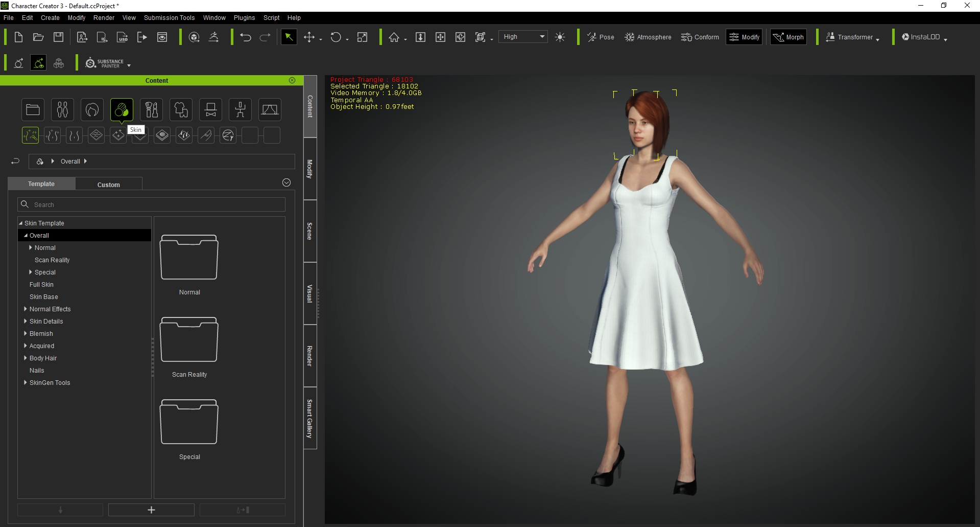This screenshot has width=980, height=527.
Task: Collapse the Skin Template tree node
Action: coord(21,223)
